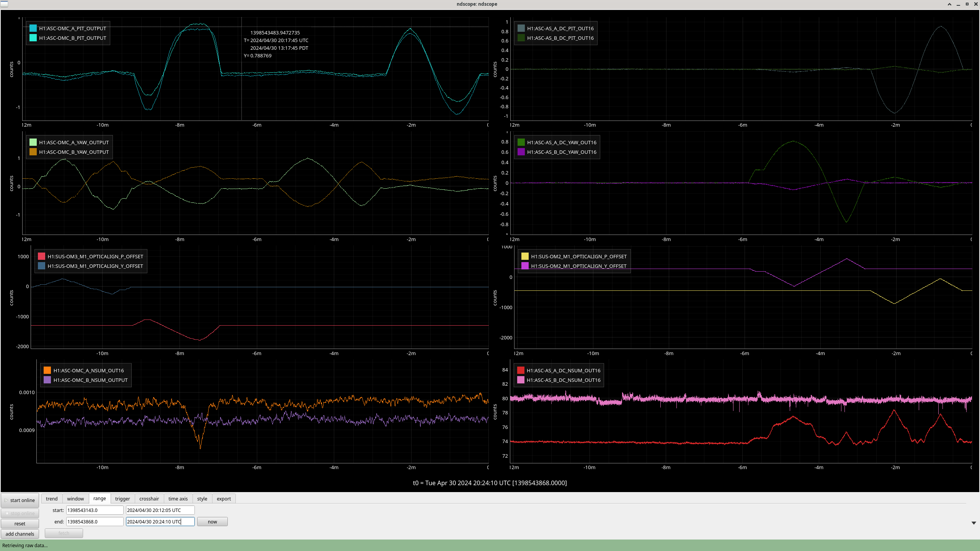Click the start online play button

click(20, 500)
